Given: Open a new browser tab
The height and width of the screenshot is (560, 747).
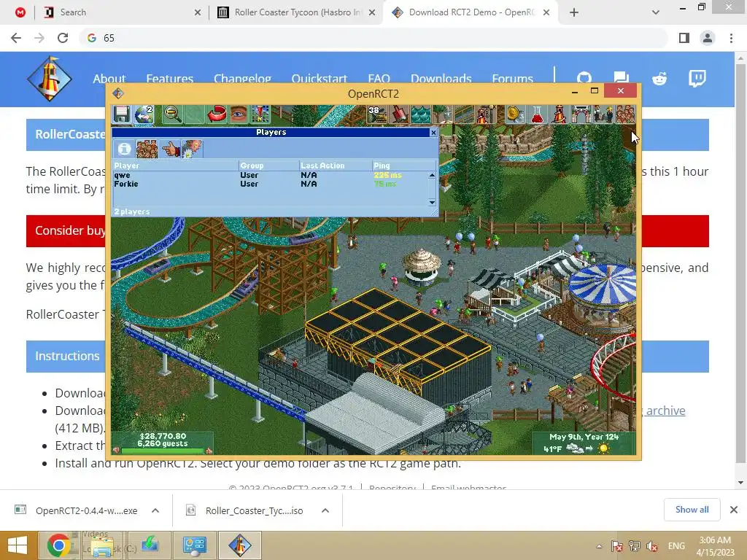Looking at the screenshot, I should coord(574,12).
